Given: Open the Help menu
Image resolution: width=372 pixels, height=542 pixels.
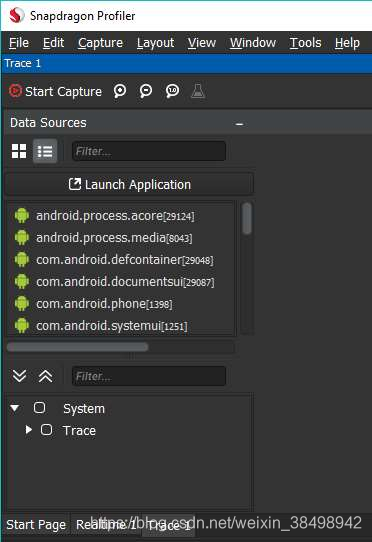Looking at the screenshot, I should (347, 43).
